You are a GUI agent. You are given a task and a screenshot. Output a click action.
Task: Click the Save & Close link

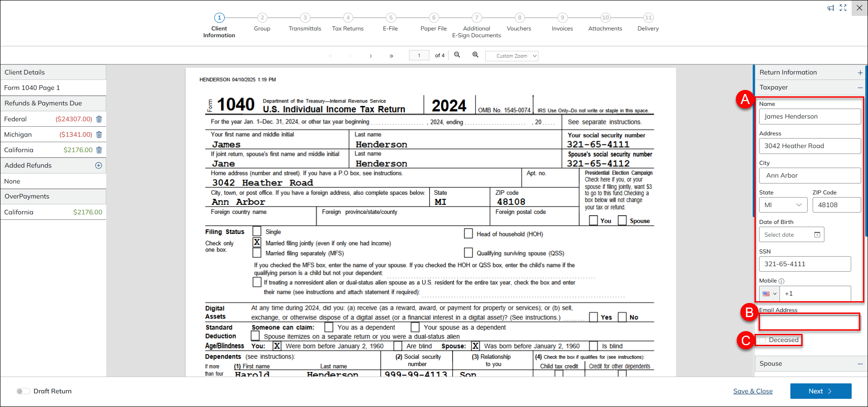[x=753, y=391]
